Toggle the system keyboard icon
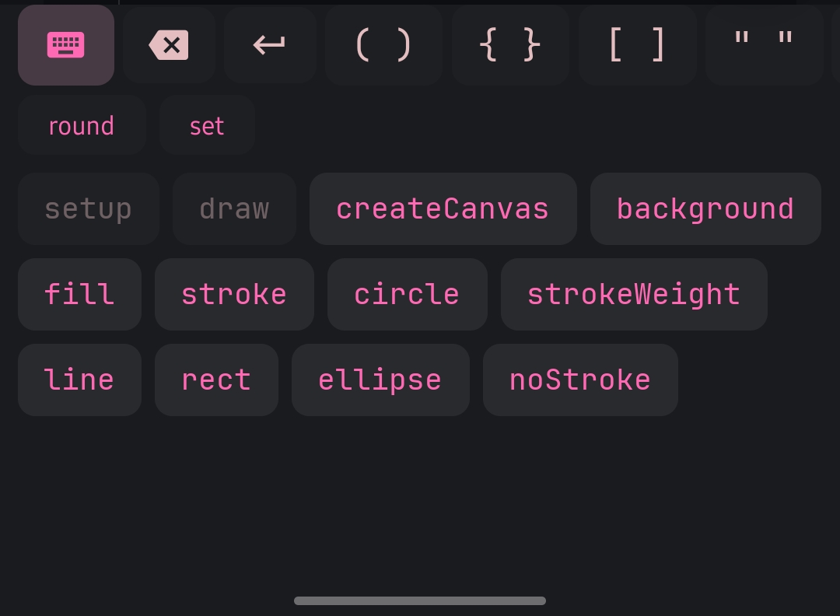 pos(66,45)
